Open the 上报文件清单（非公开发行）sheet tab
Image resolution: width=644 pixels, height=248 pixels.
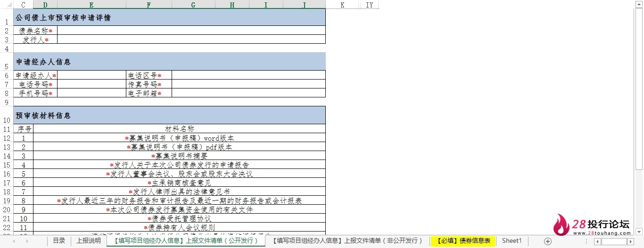tap(347, 240)
